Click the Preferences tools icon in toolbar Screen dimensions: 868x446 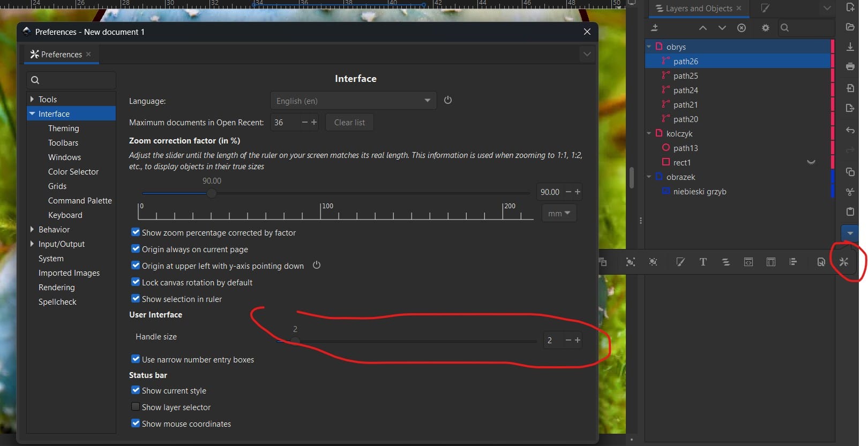click(x=844, y=262)
